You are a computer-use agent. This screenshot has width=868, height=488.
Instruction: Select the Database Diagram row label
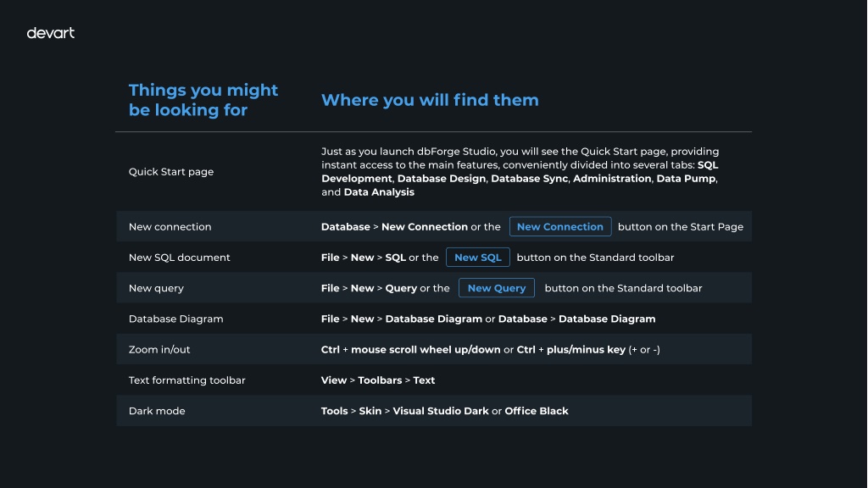click(x=176, y=319)
